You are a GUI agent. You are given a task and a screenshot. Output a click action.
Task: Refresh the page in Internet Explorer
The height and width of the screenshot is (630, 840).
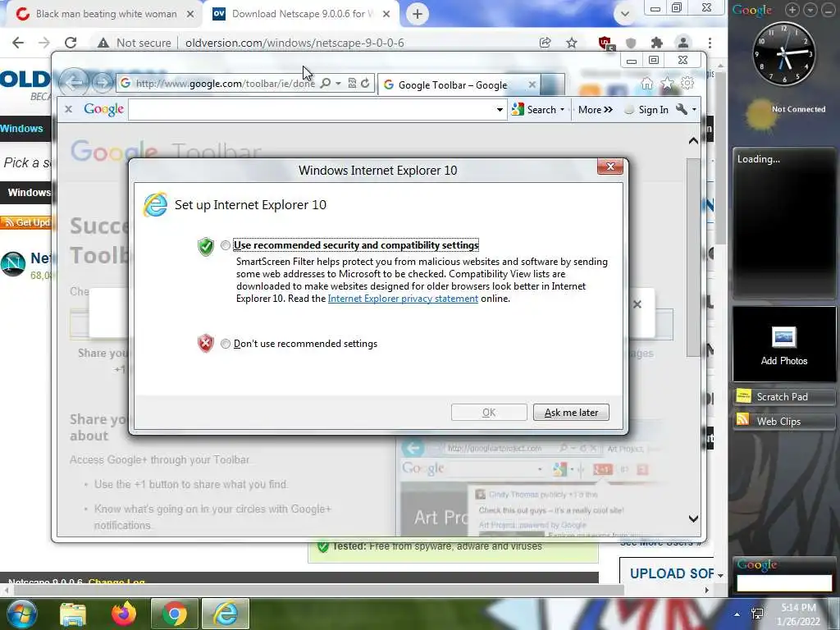coord(365,84)
